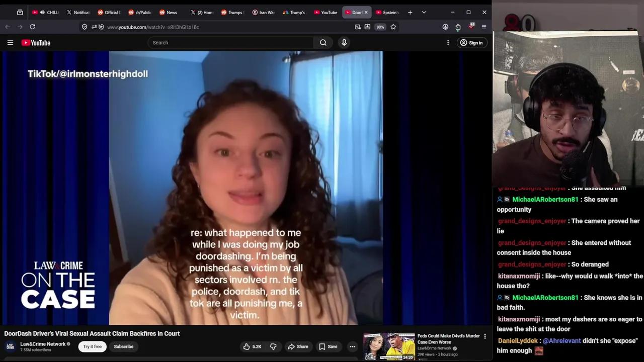Open the D4vd murder case thumbnail
Image resolution: width=644 pixels, height=362 pixels.
click(x=389, y=346)
